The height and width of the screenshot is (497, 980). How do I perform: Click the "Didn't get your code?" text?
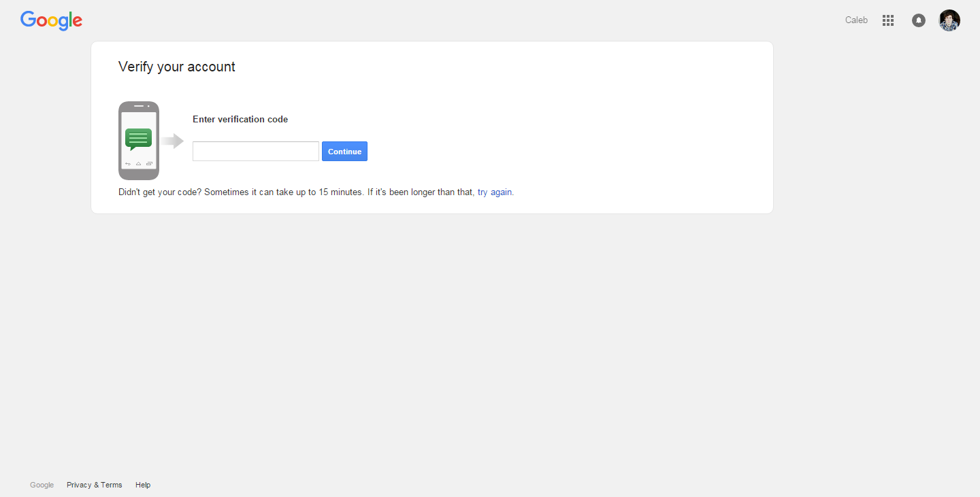(160, 192)
